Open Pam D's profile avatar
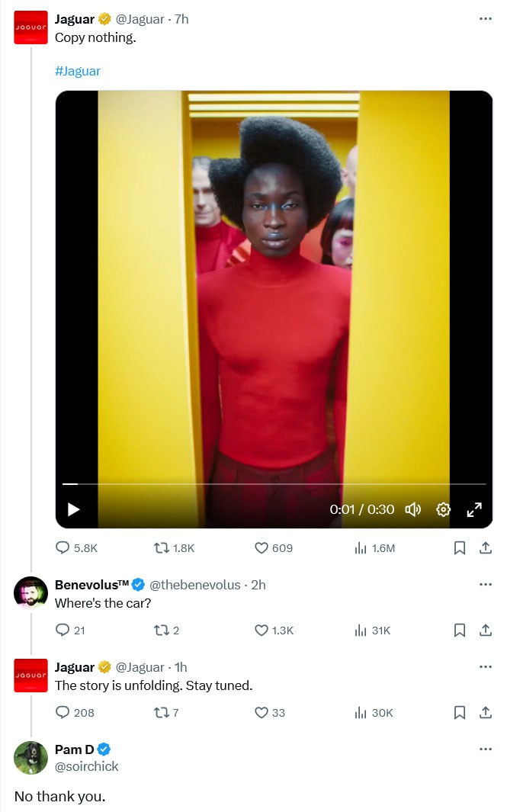507x812 pixels. [x=30, y=758]
